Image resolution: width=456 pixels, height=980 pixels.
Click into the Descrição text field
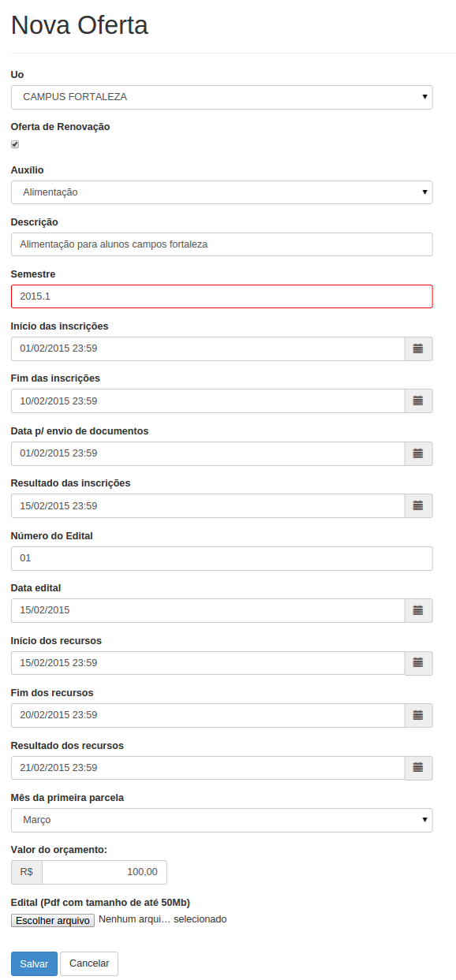point(222,244)
